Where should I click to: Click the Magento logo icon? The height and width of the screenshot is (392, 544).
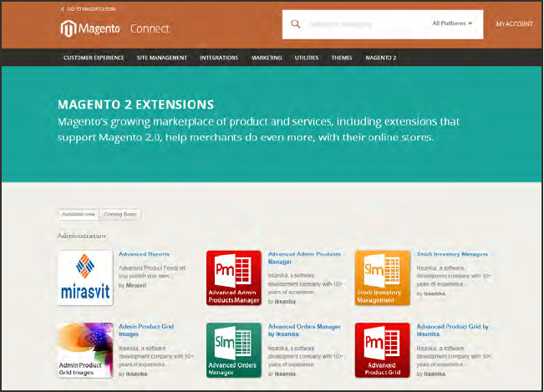69,28
